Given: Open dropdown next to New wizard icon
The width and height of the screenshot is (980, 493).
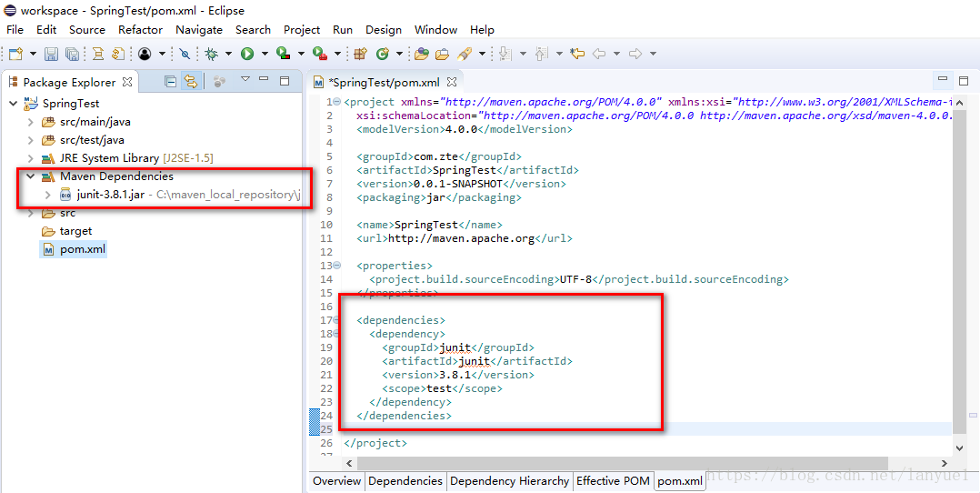Looking at the screenshot, I should click(33, 54).
